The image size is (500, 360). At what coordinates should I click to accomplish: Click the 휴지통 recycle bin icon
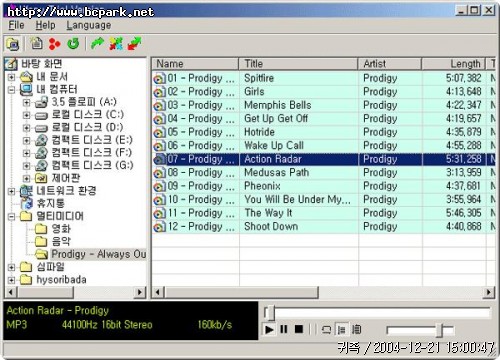click(x=27, y=203)
